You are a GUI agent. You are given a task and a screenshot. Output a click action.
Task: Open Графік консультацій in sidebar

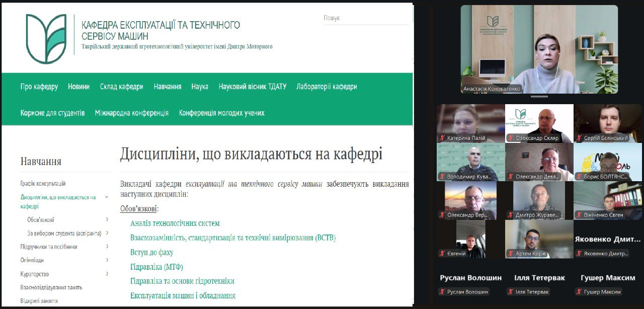43,184
